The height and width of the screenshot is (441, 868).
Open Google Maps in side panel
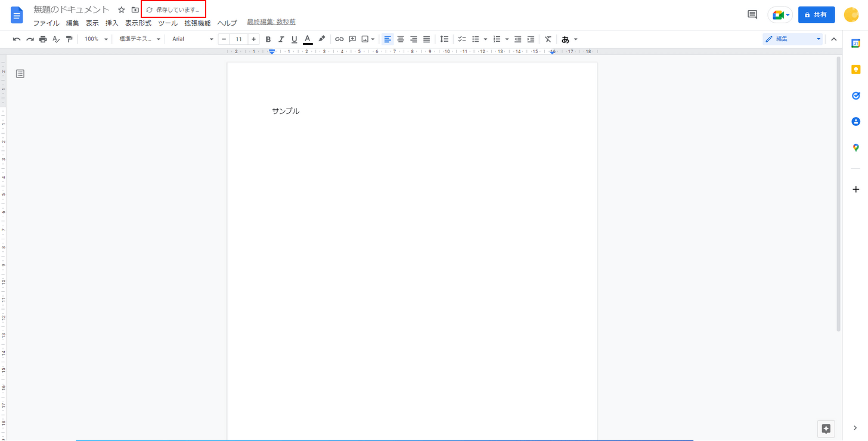pos(855,147)
